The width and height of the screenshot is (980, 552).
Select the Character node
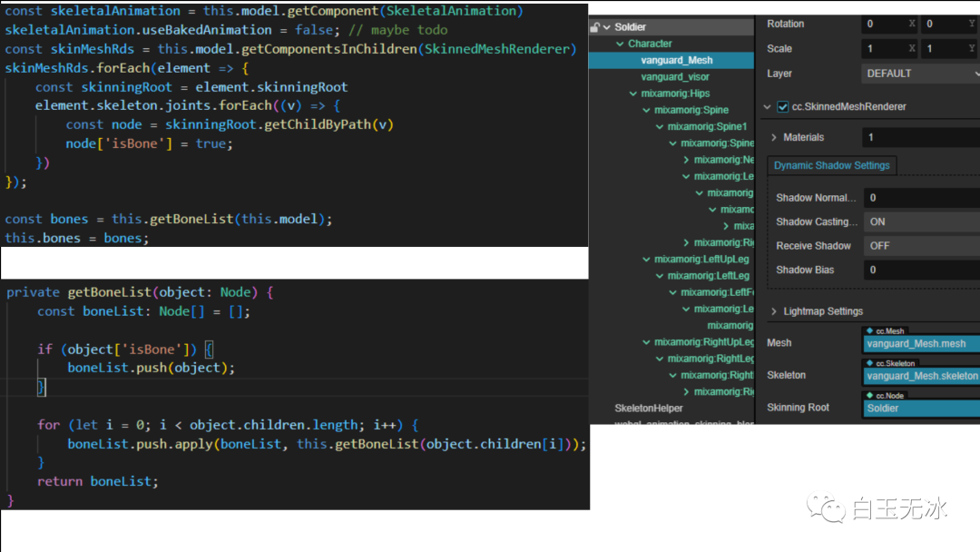650,44
